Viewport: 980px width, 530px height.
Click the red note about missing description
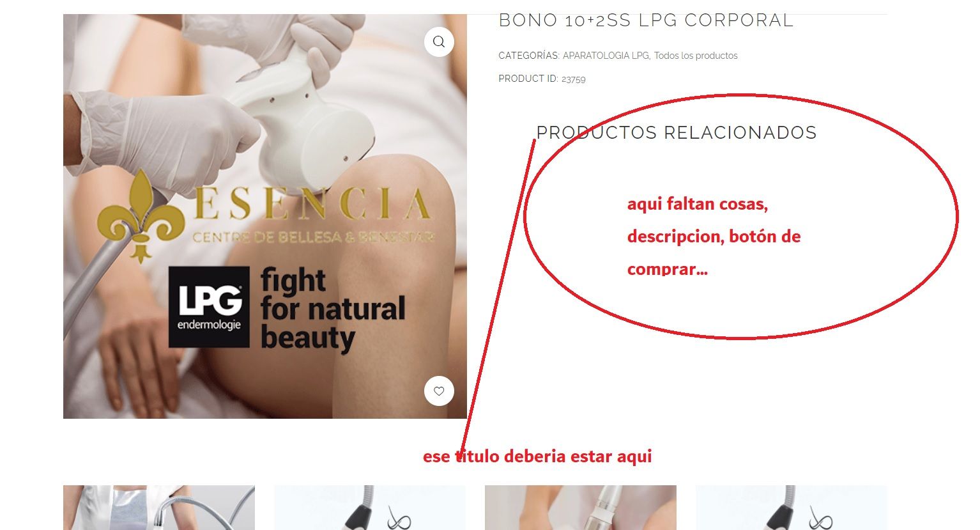714,236
